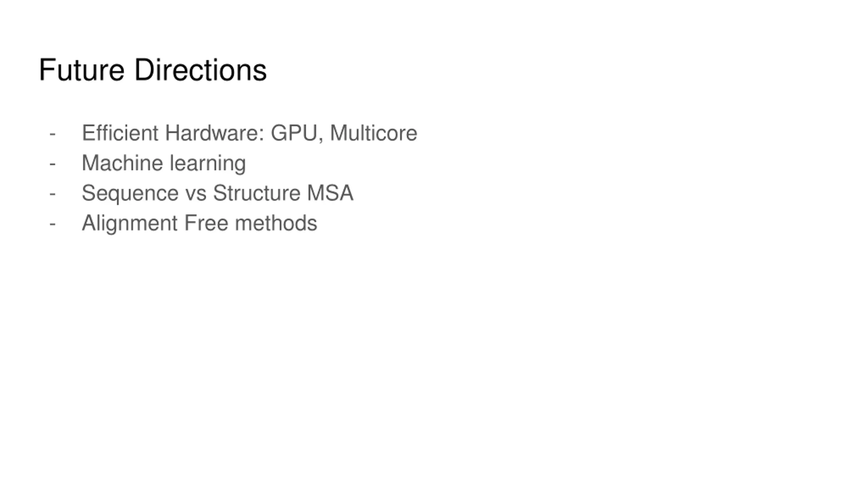Click the word "learning" in second bullet
Viewport: 868px width, 488px height.
click(208, 164)
